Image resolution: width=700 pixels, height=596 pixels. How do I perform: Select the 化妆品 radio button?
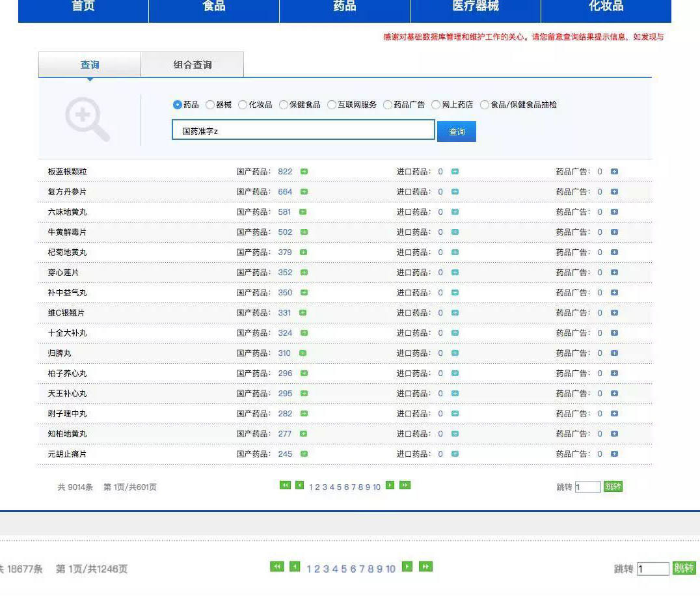tap(243, 105)
